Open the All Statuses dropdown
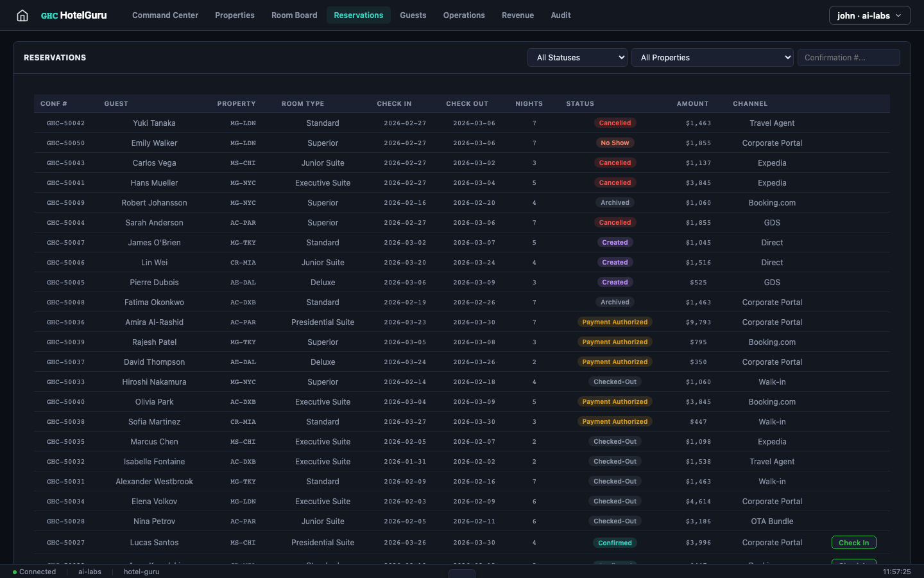 click(x=576, y=57)
